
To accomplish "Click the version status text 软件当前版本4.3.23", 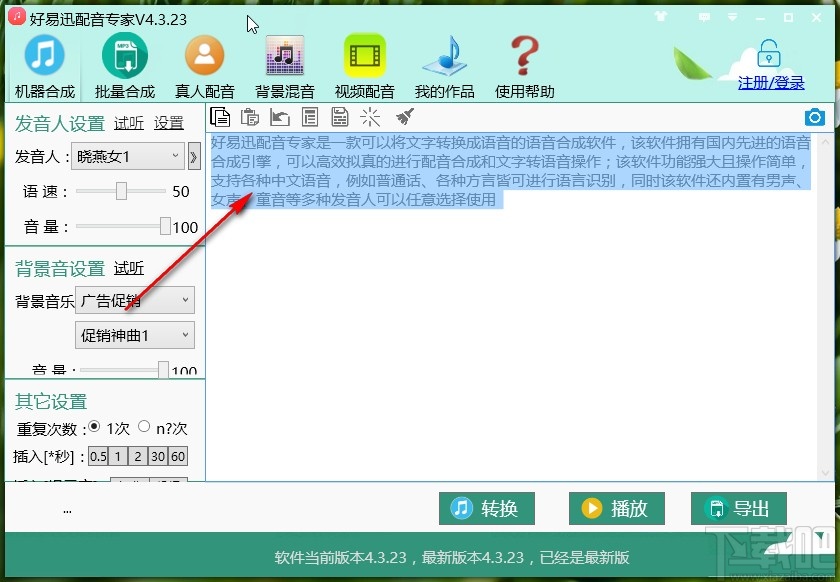I will (341, 557).
